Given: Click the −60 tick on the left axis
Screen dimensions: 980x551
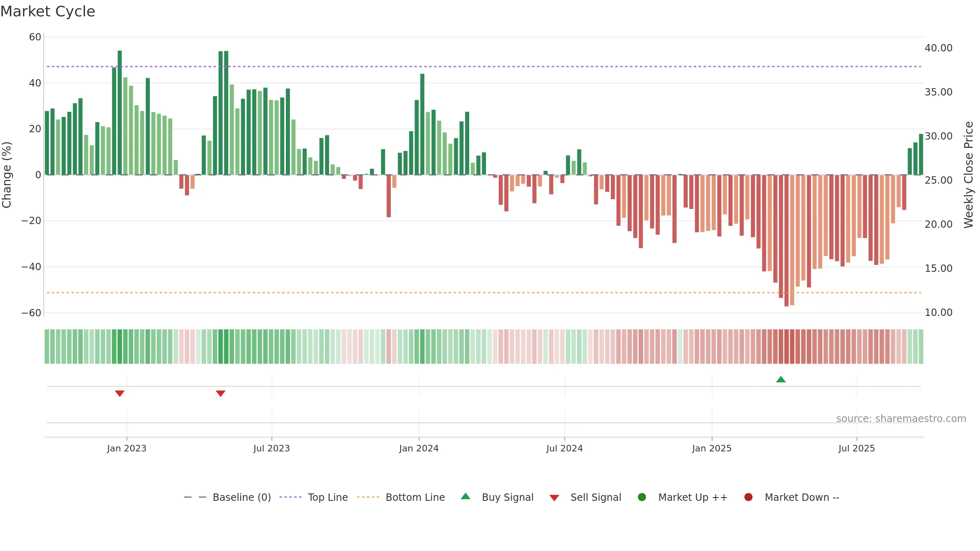Looking at the screenshot, I should 31,313.
